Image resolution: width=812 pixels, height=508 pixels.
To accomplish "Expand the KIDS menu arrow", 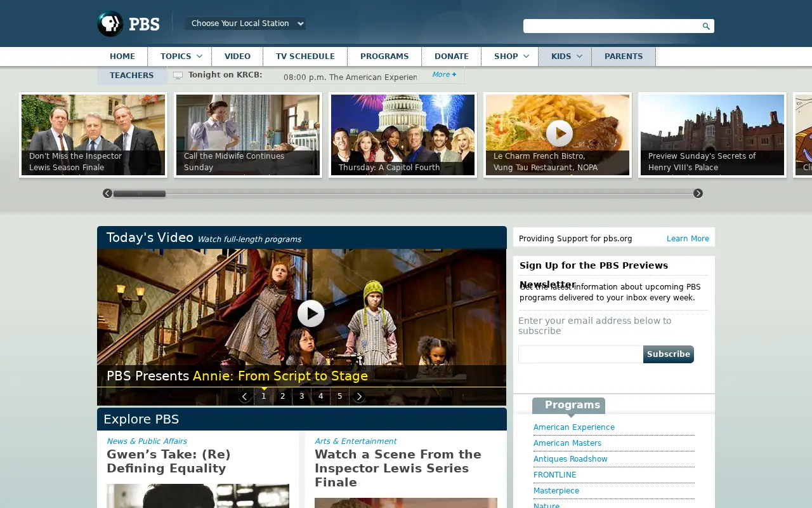I will [579, 57].
